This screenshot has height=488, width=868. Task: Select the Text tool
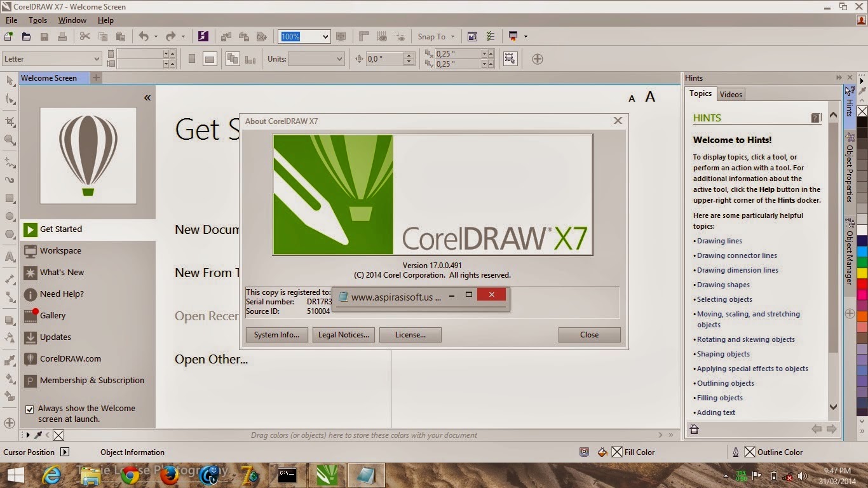[9, 257]
